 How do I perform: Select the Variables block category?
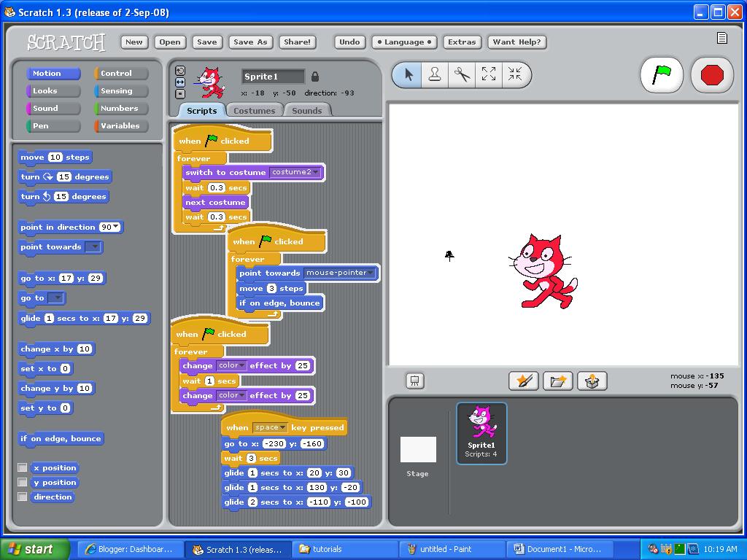point(121,125)
